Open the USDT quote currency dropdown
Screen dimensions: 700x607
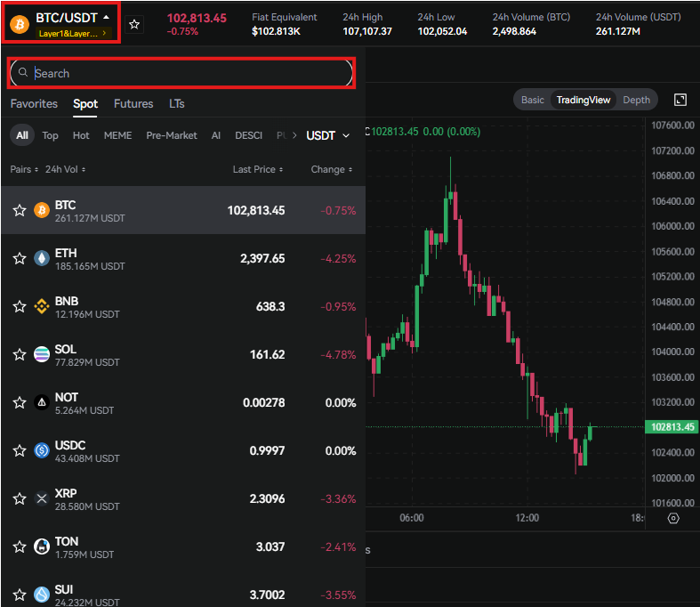[x=327, y=135]
